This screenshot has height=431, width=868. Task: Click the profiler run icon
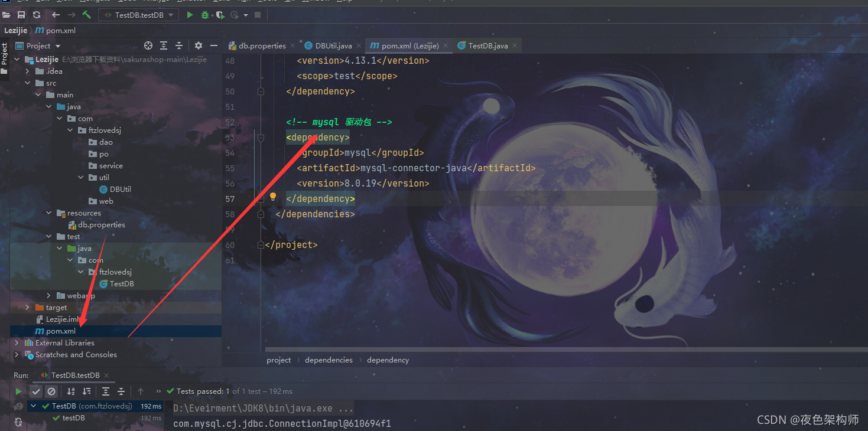234,15
